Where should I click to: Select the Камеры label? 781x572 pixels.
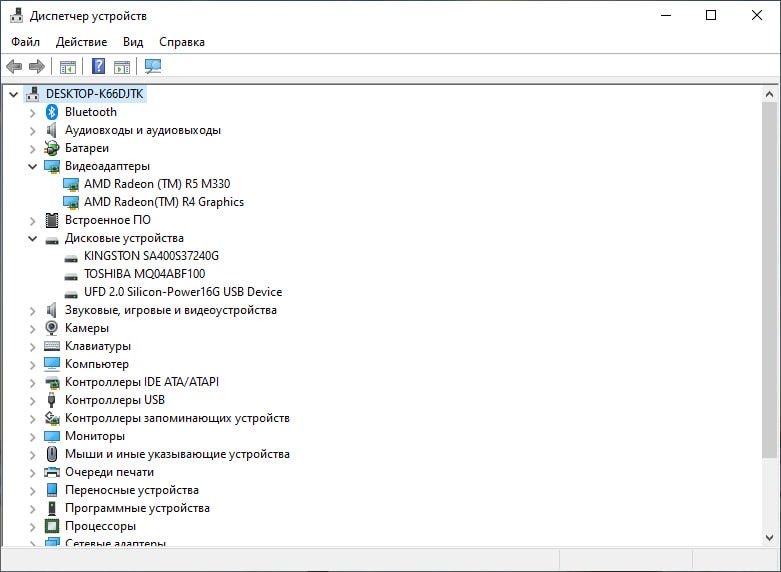[x=87, y=328]
